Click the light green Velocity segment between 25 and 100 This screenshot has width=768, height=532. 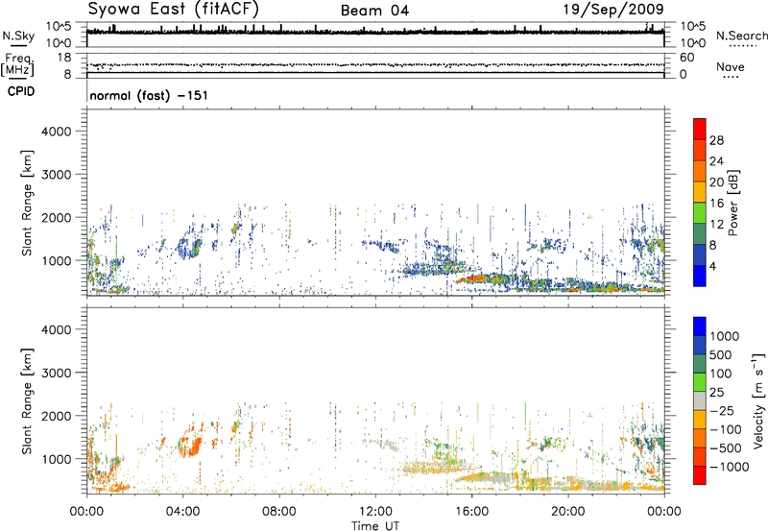click(700, 382)
